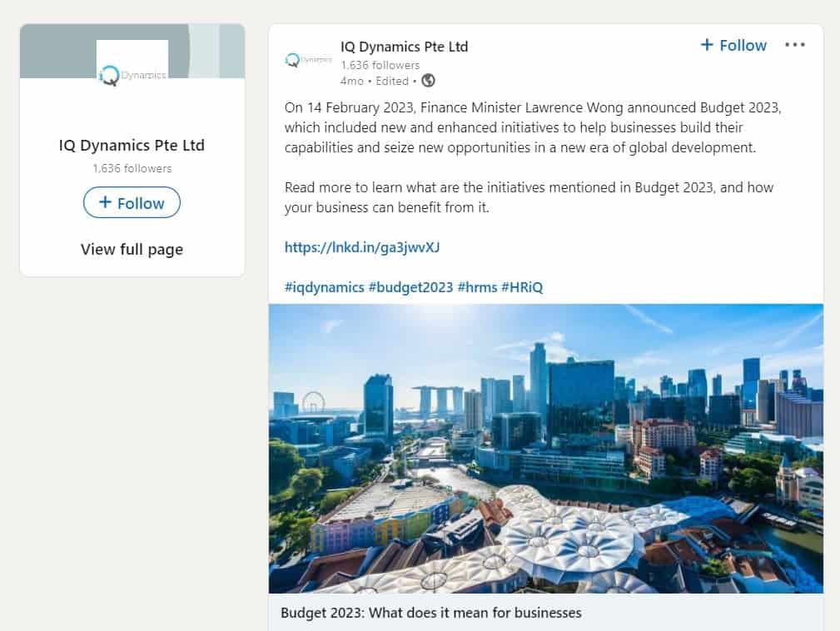Select the #budget2023 hashtag
The height and width of the screenshot is (631, 840).
coord(411,287)
